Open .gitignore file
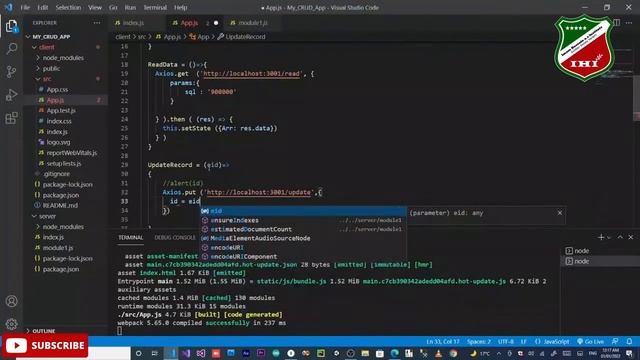The height and width of the screenshot is (360, 640). (x=56, y=174)
